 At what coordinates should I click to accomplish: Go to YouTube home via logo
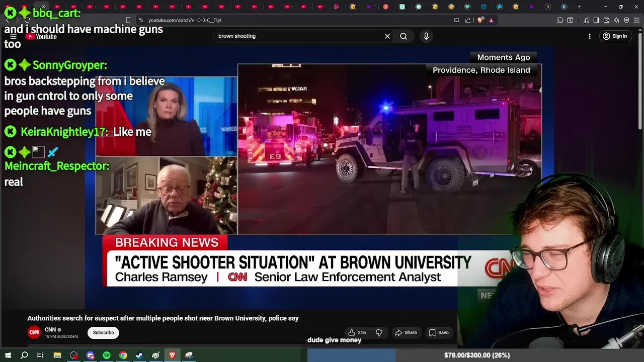click(41, 37)
